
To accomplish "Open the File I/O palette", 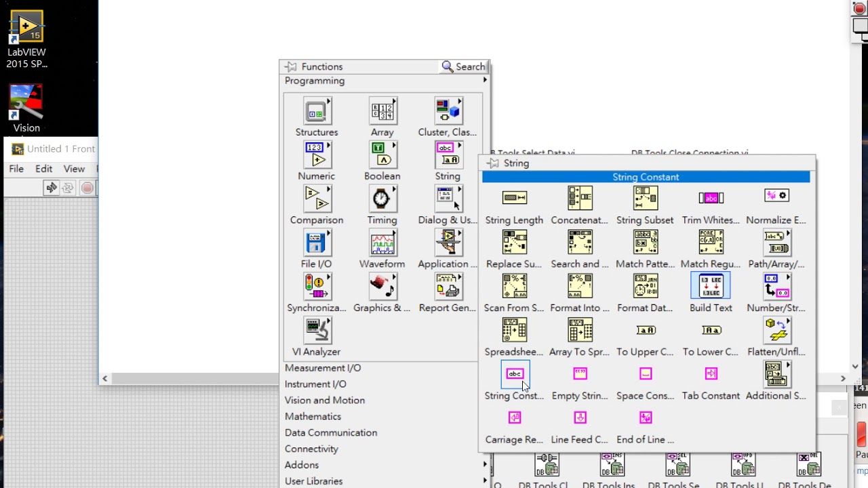I will [317, 244].
